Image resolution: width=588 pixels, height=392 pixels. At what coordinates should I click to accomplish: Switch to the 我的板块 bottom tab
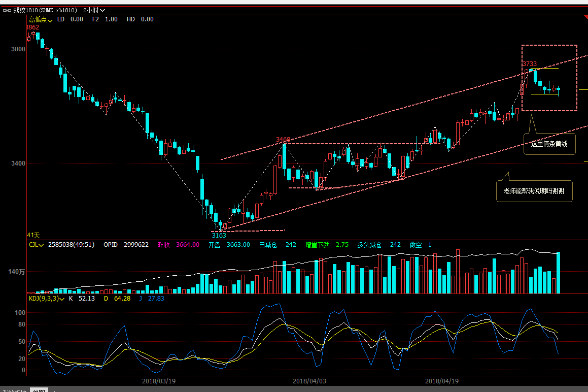[14, 390]
